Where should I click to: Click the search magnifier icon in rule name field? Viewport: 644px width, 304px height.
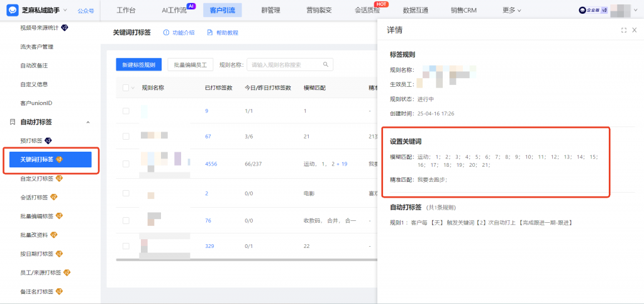coord(326,64)
